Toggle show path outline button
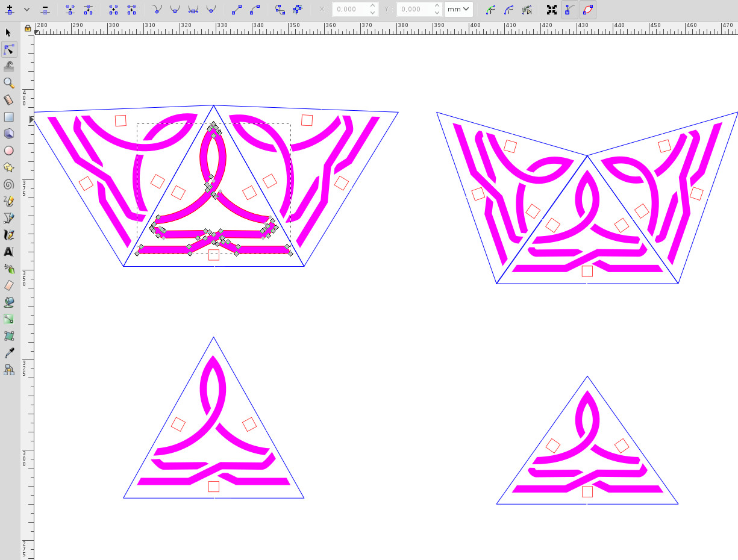 [588, 10]
